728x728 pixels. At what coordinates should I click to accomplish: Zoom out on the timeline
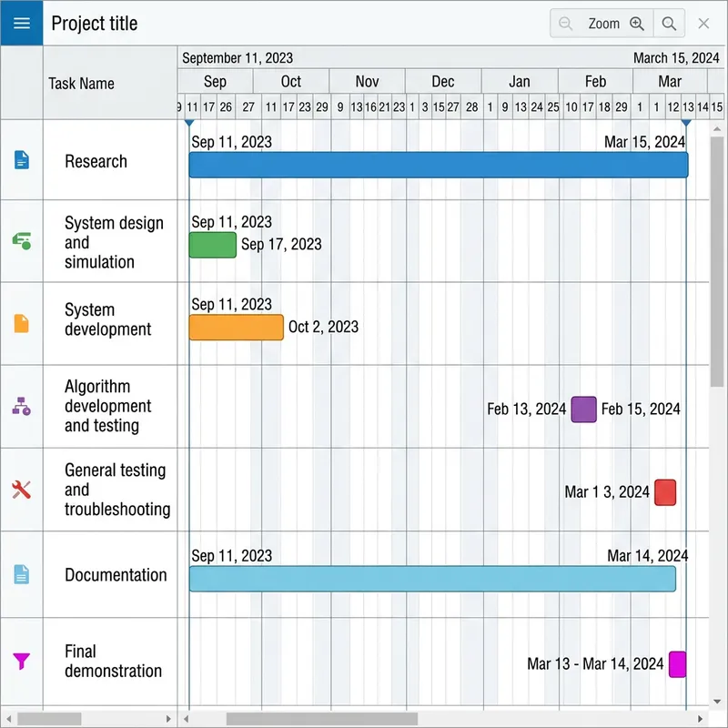(565, 23)
